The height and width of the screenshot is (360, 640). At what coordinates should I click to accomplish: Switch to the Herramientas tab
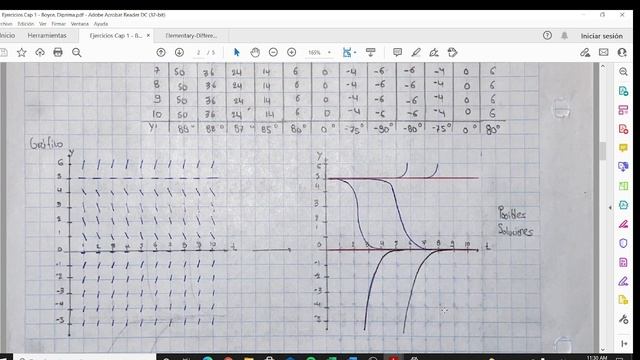(x=47, y=36)
